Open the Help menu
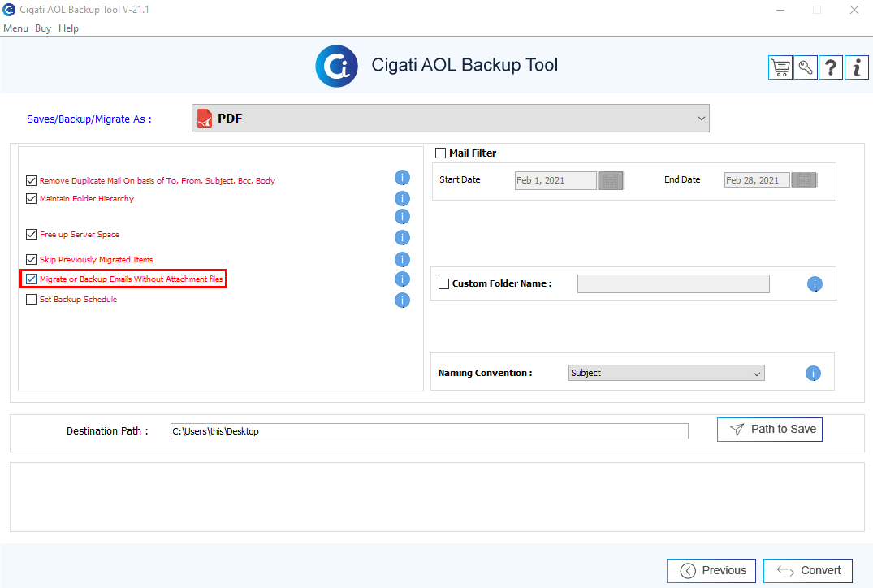Screen dimensions: 873x588 [x=68, y=28]
